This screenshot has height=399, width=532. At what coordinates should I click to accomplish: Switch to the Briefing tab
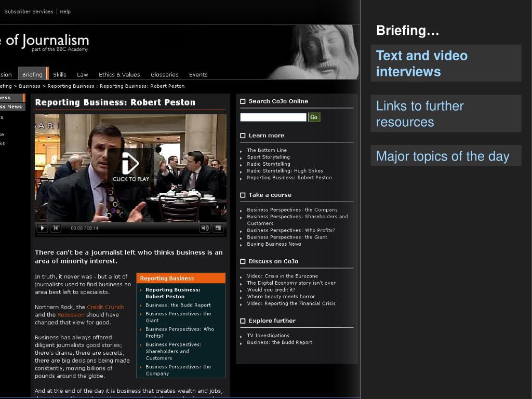[33, 74]
